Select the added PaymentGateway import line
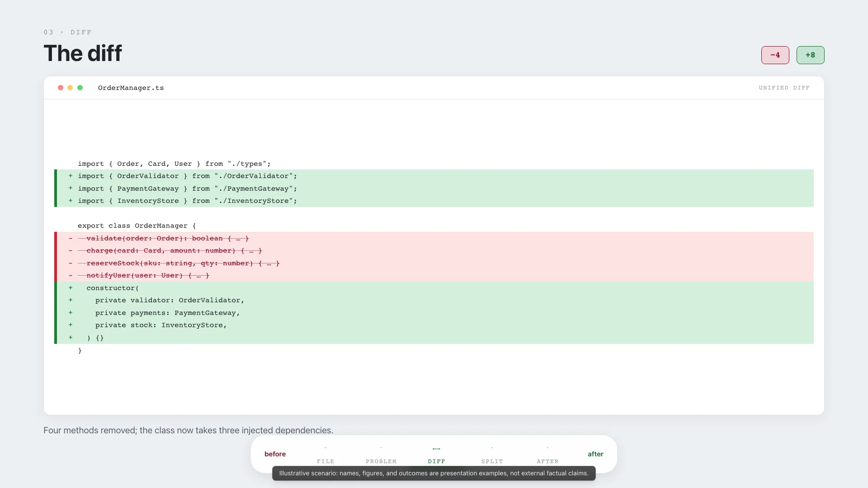 [434, 188]
